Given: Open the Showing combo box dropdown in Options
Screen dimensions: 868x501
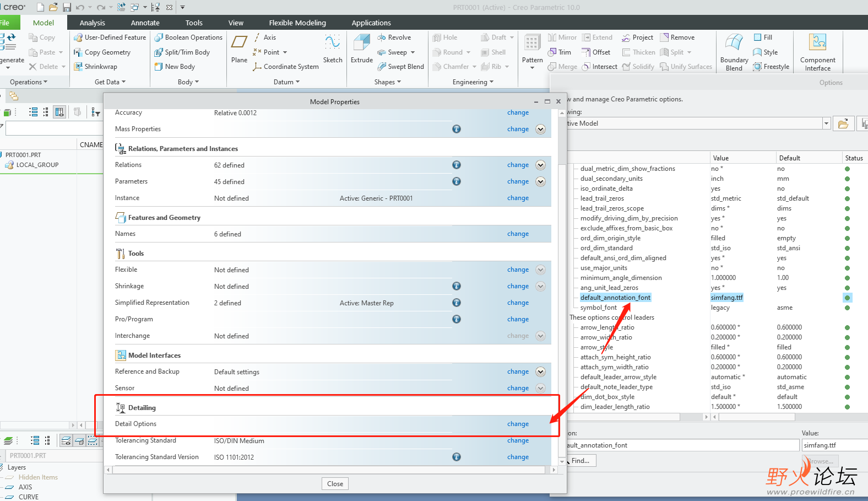Looking at the screenshot, I should point(826,123).
